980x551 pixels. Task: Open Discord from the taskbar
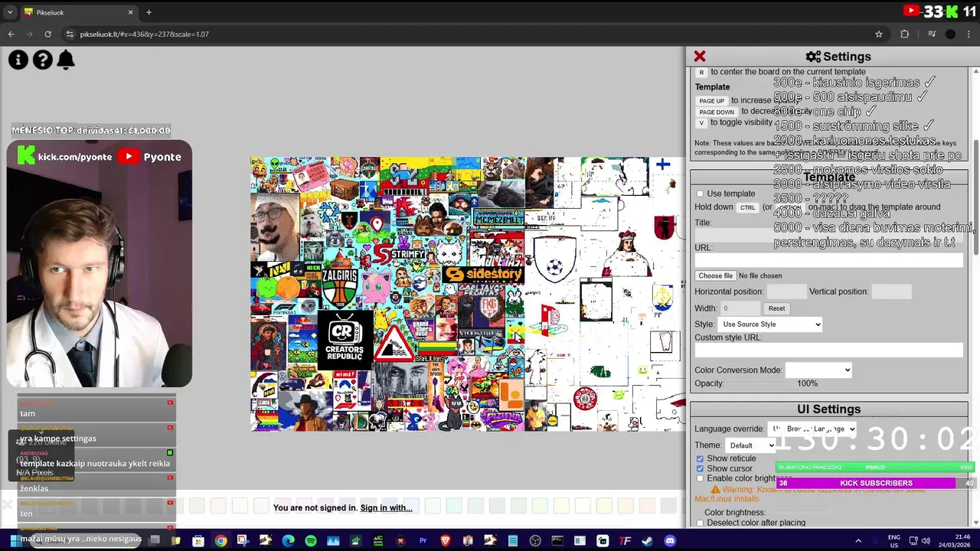coord(670,541)
